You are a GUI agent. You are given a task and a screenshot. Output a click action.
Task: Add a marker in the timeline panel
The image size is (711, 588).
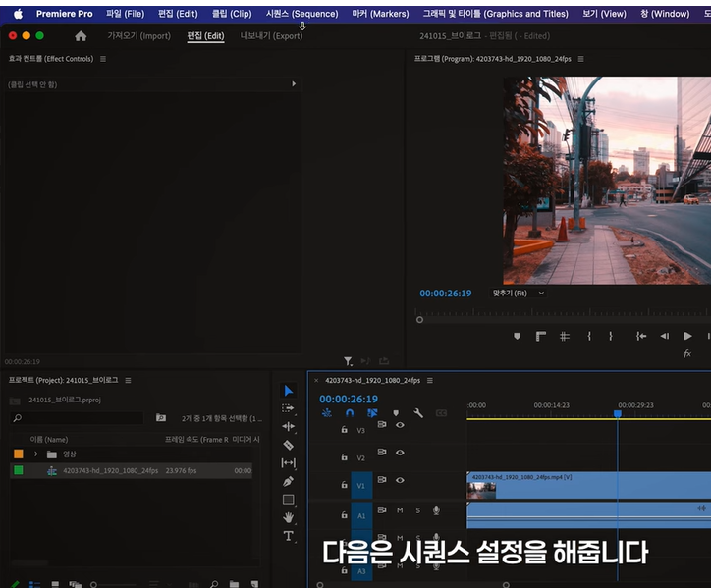click(x=396, y=413)
